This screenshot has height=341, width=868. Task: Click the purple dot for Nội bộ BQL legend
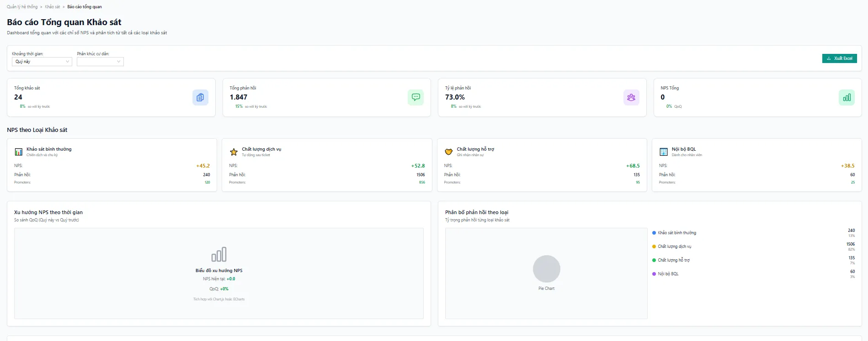tap(654, 274)
